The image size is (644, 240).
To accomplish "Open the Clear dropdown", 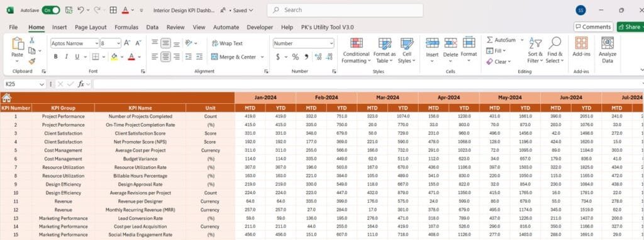I will coord(498,61).
